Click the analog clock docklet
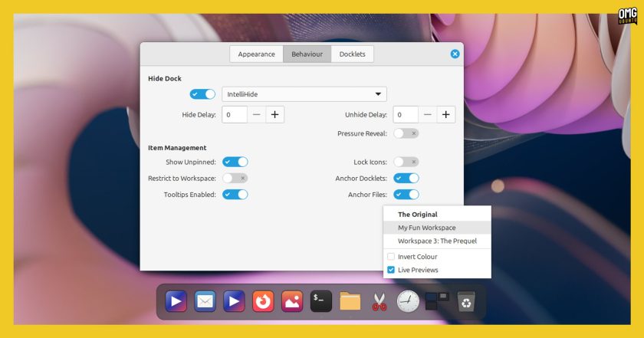This screenshot has height=338, width=644. [408, 301]
